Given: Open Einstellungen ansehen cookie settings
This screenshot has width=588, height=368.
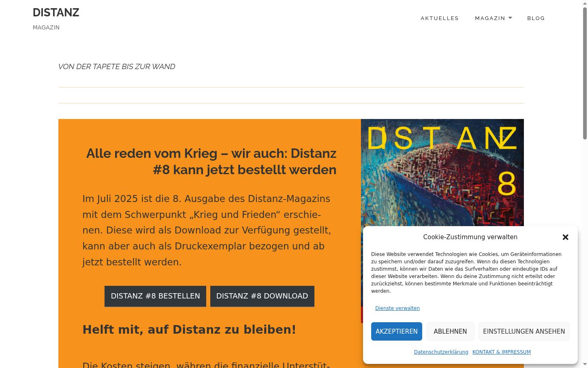Looking at the screenshot, I should (524, 331).
